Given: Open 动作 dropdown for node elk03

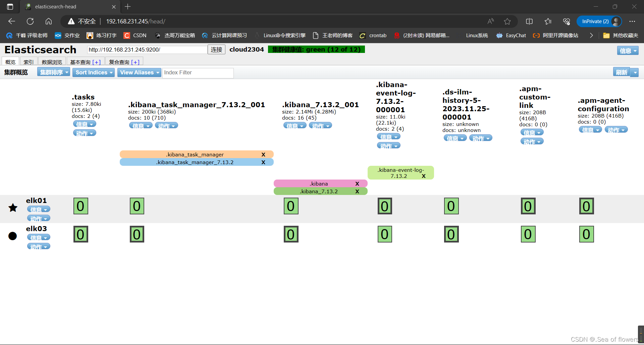Looking at the screenshot, I should click(39, 247).
